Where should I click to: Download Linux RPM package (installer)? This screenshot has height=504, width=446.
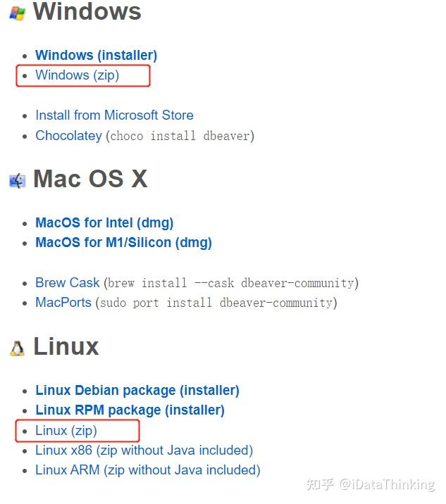pos(130,410)
